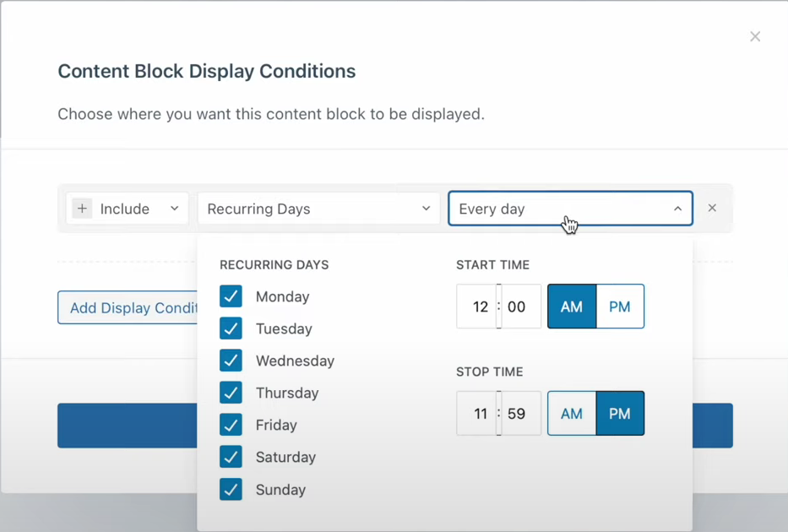Uncheck the Monday checkbox
The height and width of the screenshot is (532, 788).
point(231,296)
